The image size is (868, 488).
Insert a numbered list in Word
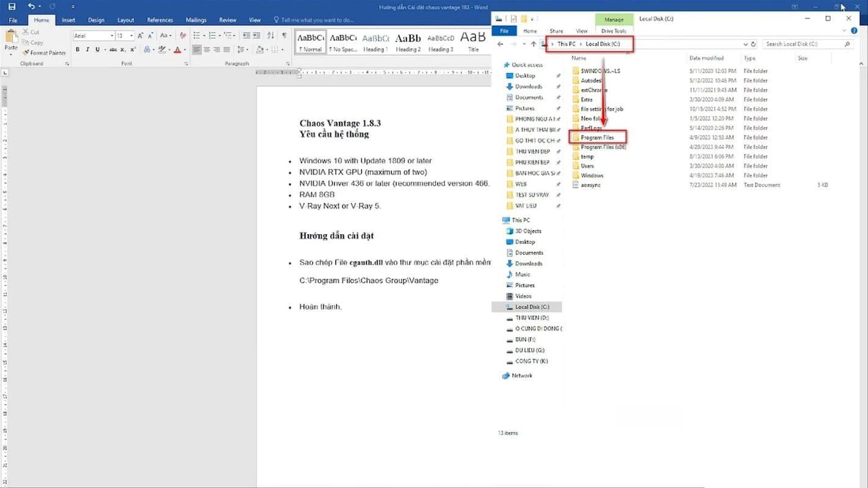click(211, 36)
